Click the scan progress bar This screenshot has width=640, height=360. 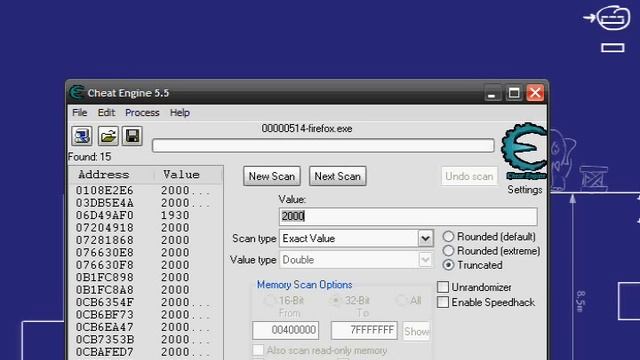pos(323,145)
